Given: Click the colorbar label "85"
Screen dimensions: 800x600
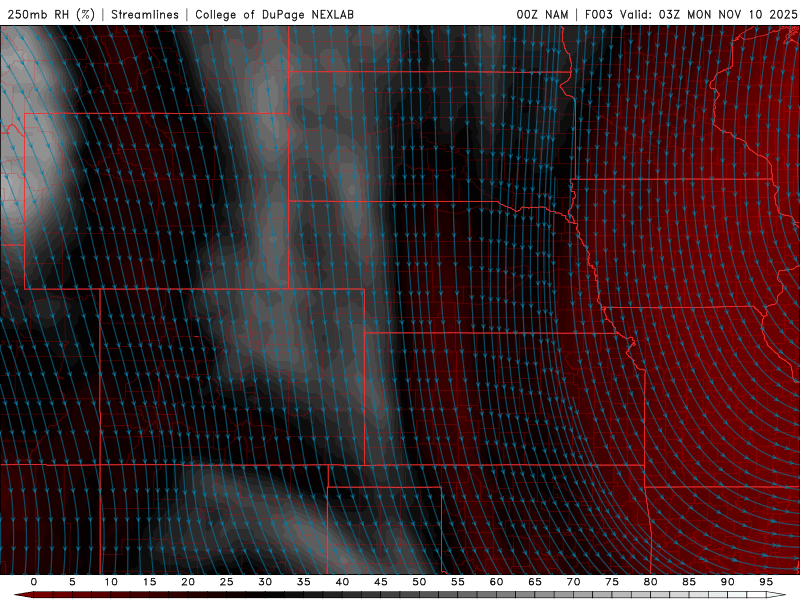Looking at the screenshot, I should [689, 582].
